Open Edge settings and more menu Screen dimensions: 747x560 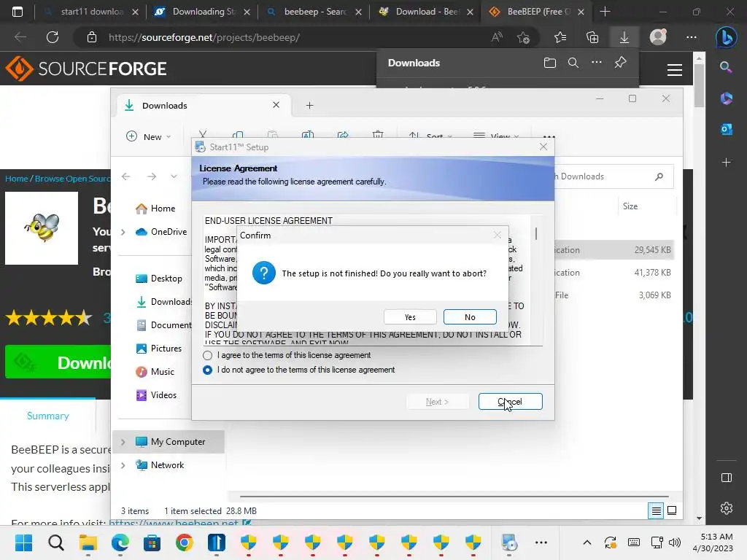692,37
